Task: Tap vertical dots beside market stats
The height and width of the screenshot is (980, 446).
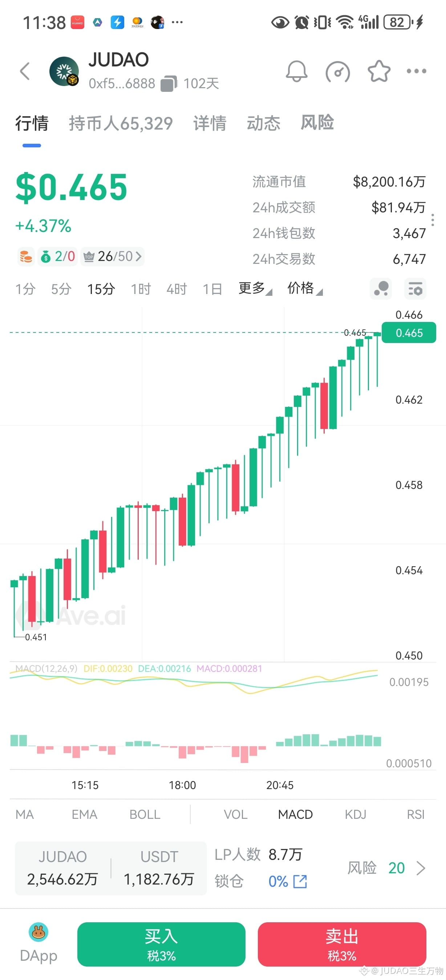Action: tap(433, 220)
